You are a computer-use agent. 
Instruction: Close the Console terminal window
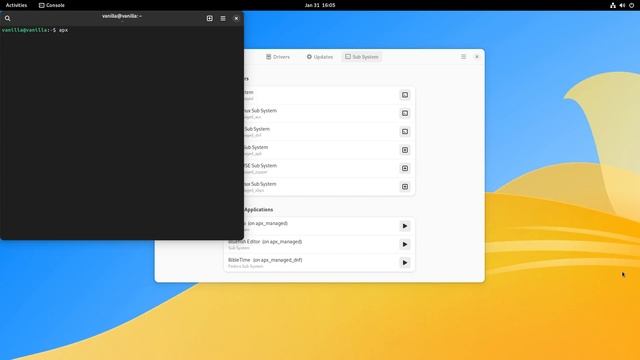pos(236,18)
